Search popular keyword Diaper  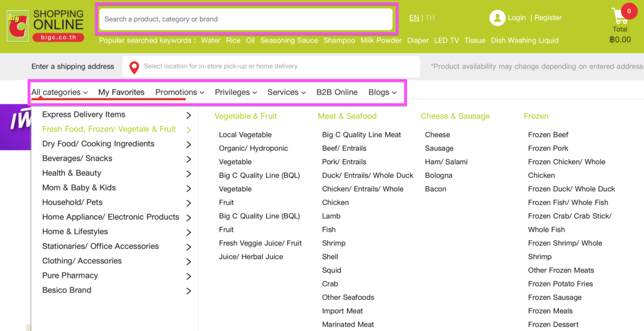click(418, 40)
